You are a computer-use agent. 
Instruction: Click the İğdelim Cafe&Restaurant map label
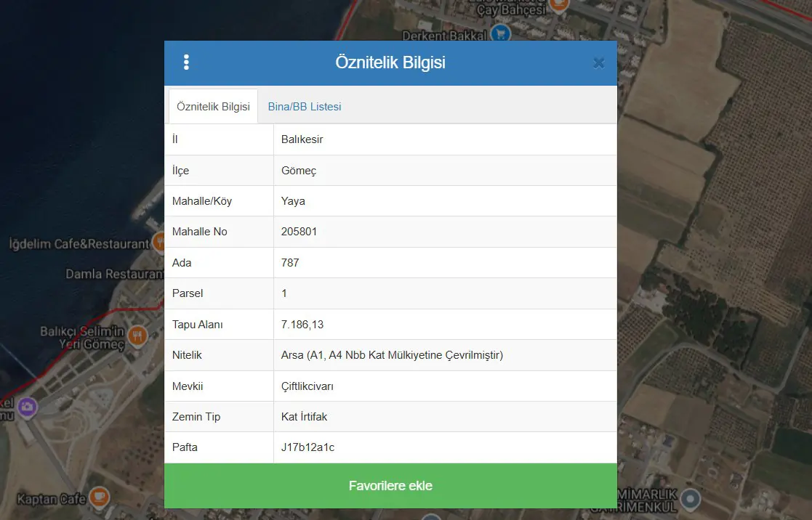tap(79, 244)
